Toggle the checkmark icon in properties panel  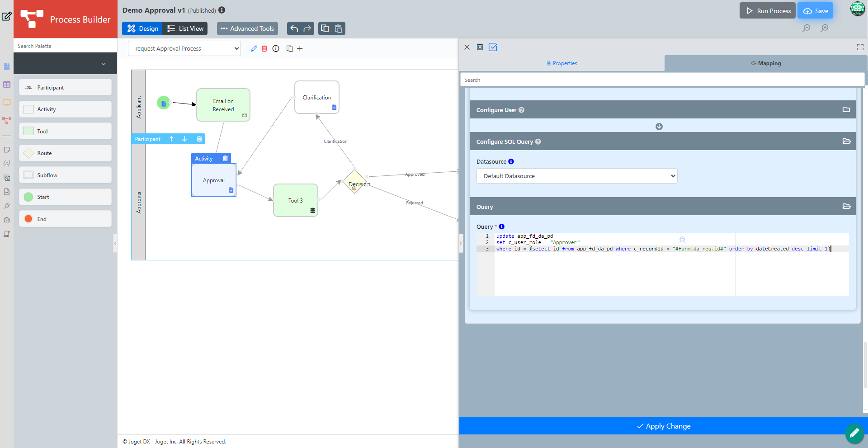click(x=493, y=47)
